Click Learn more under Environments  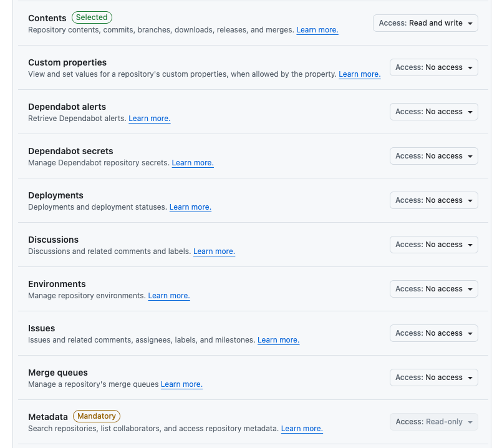click(169, 296)
